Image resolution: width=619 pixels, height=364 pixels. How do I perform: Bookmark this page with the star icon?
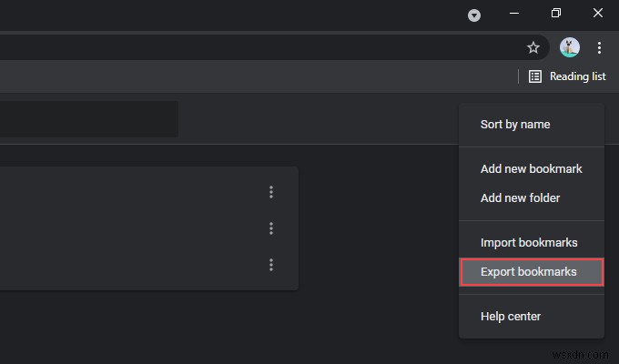point(533,47)
